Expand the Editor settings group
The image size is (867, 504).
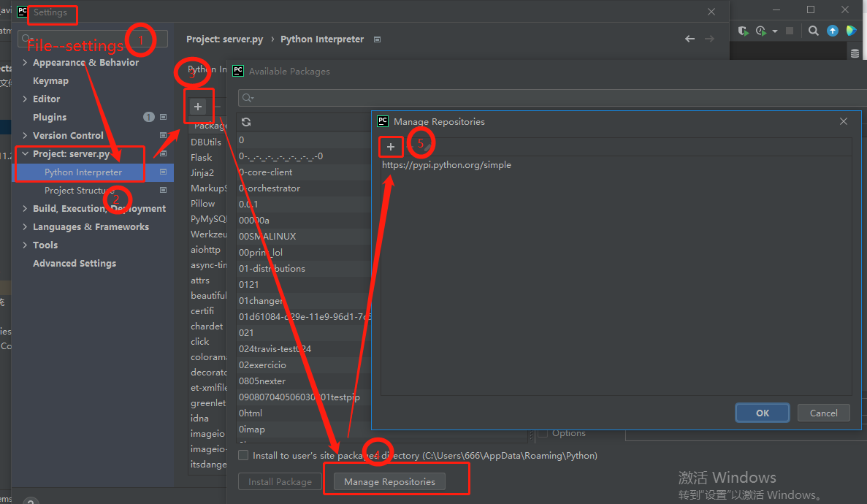[25, 99]
